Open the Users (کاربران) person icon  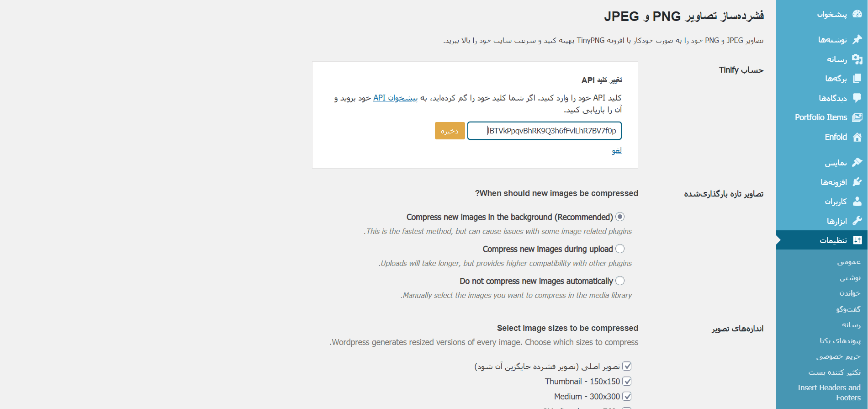tap(857, 202)
